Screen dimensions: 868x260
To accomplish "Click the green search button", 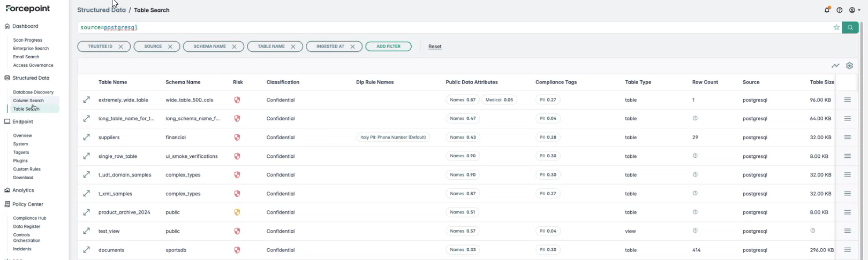I will [x=850, y=27].
